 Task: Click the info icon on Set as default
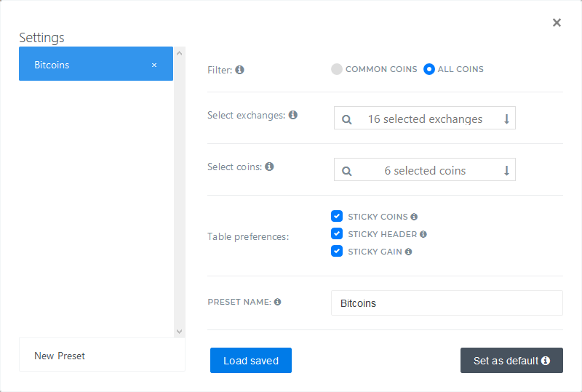[x=545, y=361]
